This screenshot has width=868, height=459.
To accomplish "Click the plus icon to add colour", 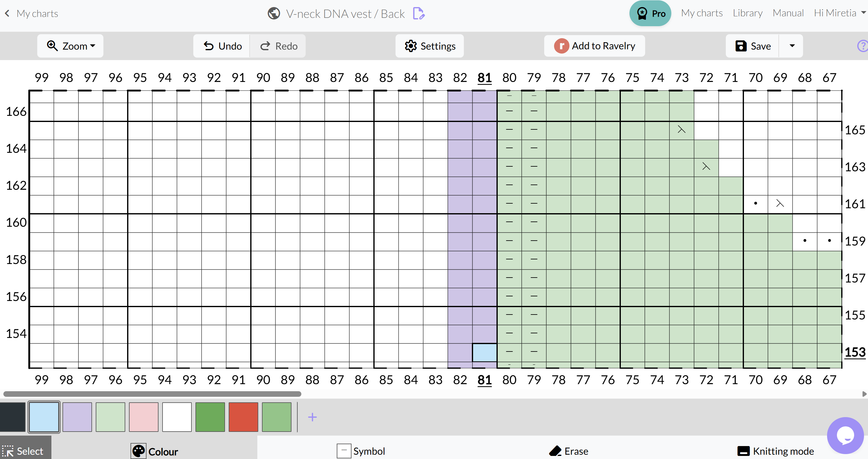I will click(x=312, y=417).
